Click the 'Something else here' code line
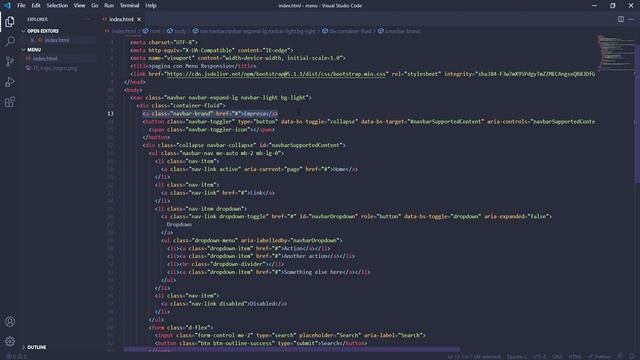This screenshot has width=640, height=360. coord(269,272)
